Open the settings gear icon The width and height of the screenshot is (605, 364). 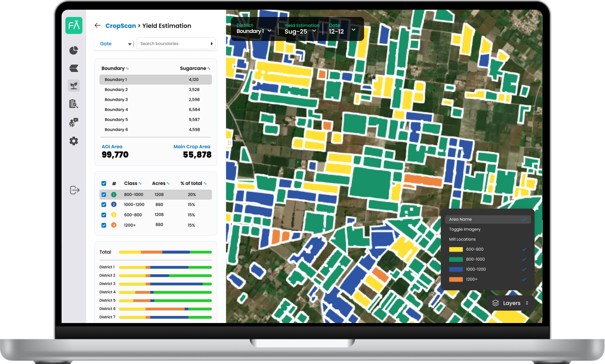click(x=74, y=141)
